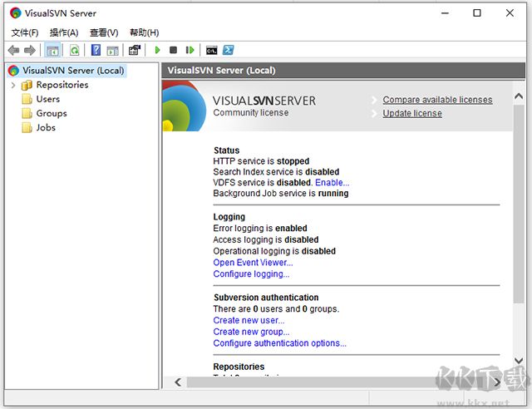Image resolution: width=532 pixels, height=409 pixels.
Task: Click the Back navigation arrow in toolbar
Action: pos(13,51)
